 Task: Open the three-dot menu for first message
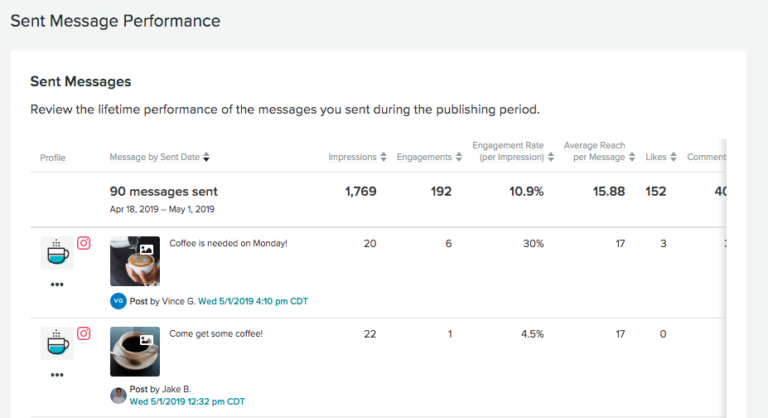click(57, 285)
